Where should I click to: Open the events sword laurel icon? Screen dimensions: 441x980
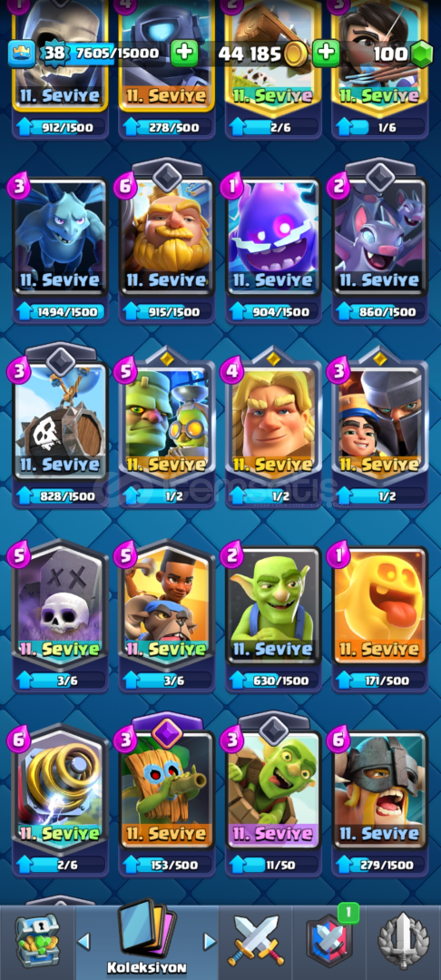click(404, 941)
